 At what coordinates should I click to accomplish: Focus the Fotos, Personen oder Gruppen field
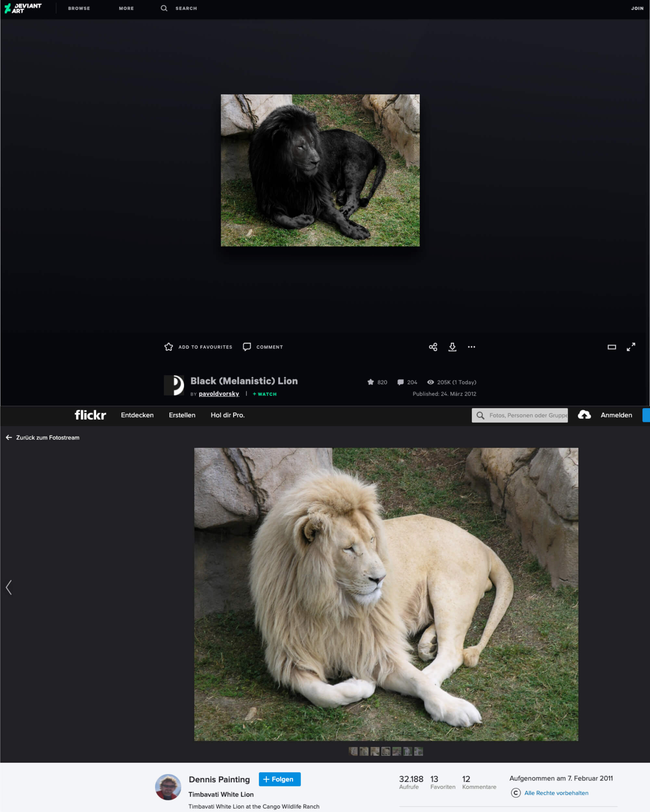(520, 415)
